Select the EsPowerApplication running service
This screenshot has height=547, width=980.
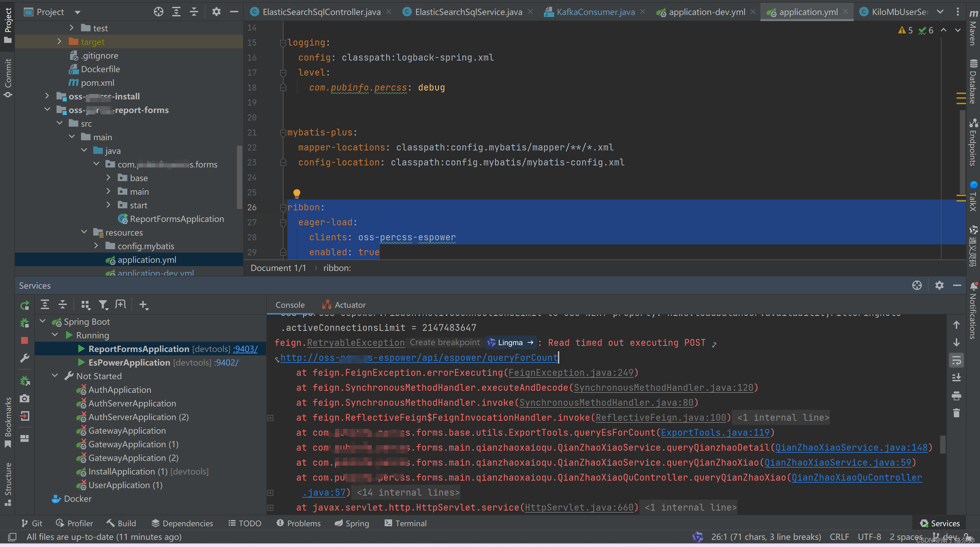click(x=129, y=363)
